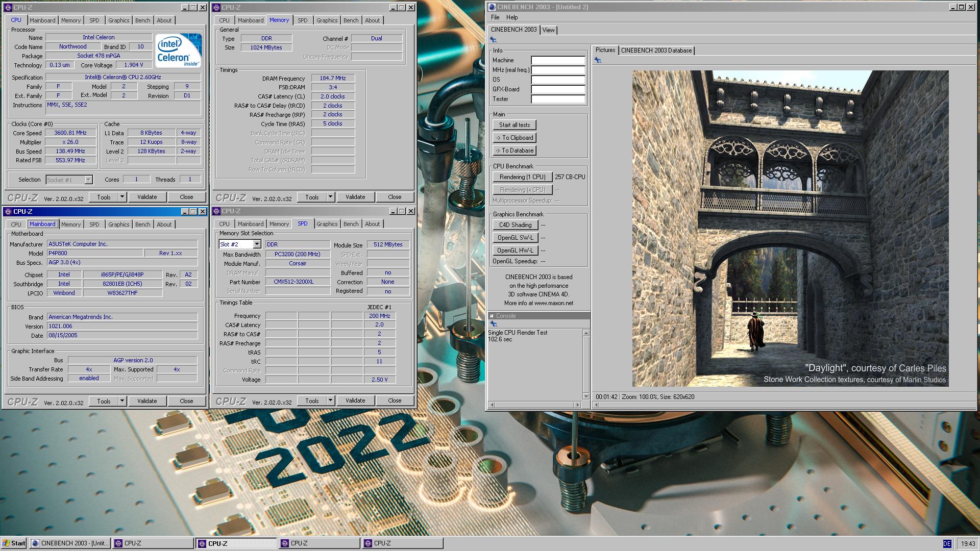Open Tools dropdown arrow in Memory tab window
The image size is (980, 551).
(330, 197)
